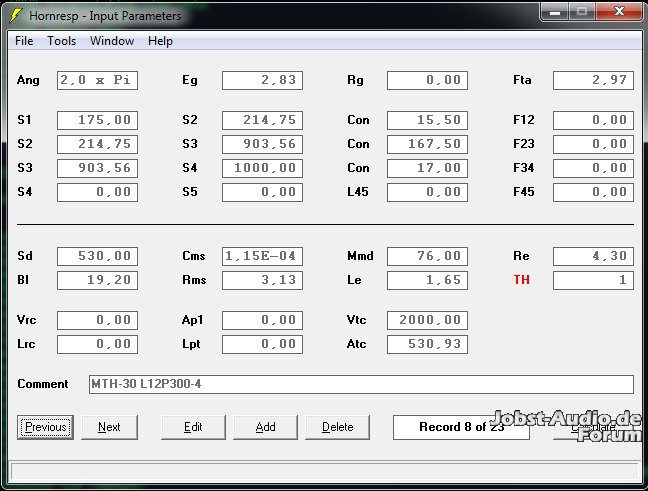Open the Tools menu
Image resolution: width=648 pixels, height=491 pixels.
tap(61, 41)
